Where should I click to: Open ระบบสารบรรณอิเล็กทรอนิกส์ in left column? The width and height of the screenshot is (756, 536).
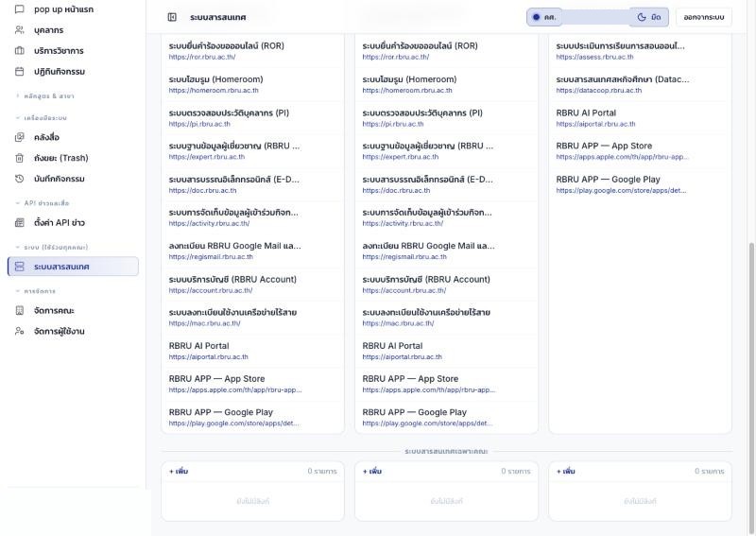pyautogui.click(x=253, y=183)
